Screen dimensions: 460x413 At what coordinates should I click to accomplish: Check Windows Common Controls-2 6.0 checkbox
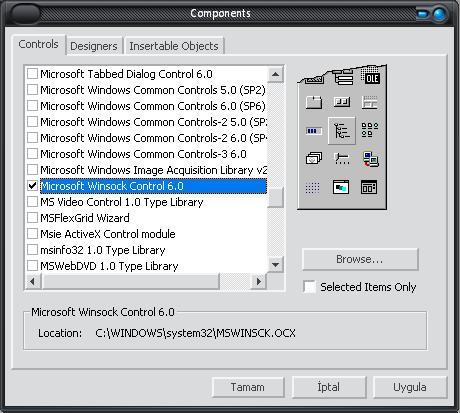click(32, 138)
